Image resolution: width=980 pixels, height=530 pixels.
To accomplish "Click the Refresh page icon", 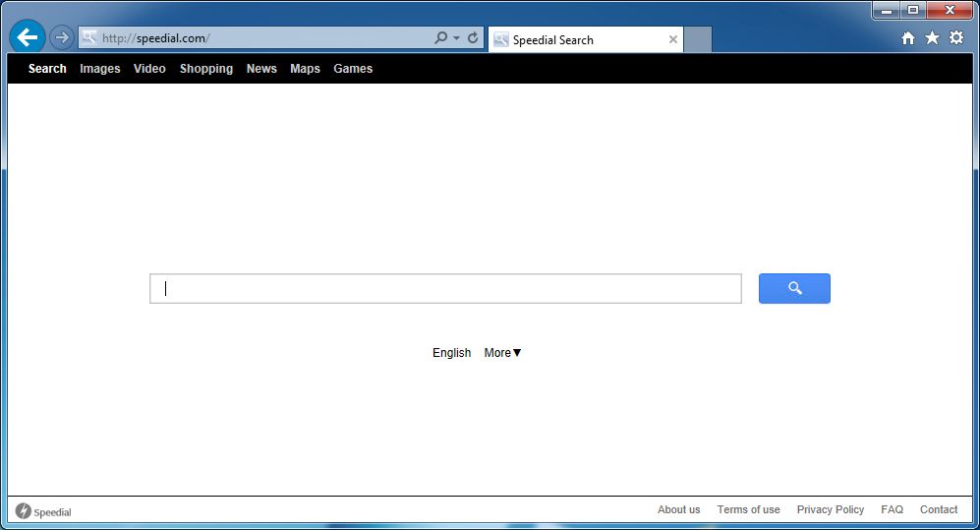I will [473, 37].
